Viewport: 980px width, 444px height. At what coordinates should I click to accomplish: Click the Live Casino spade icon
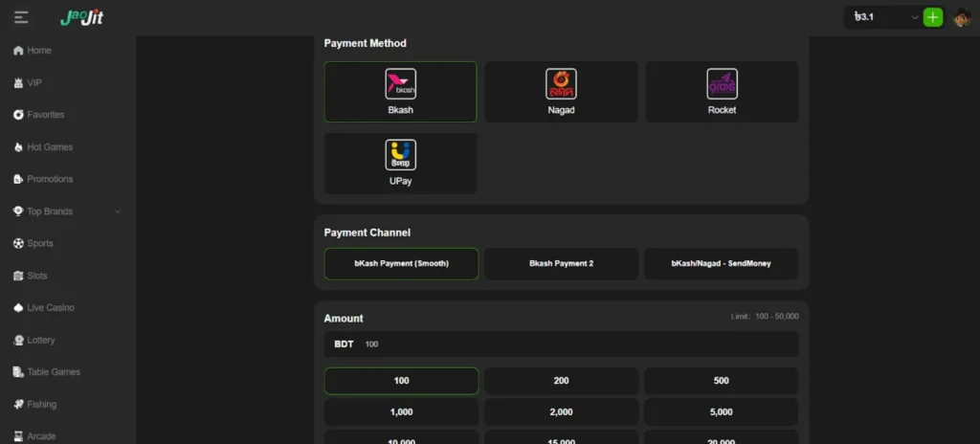[18, 308]
